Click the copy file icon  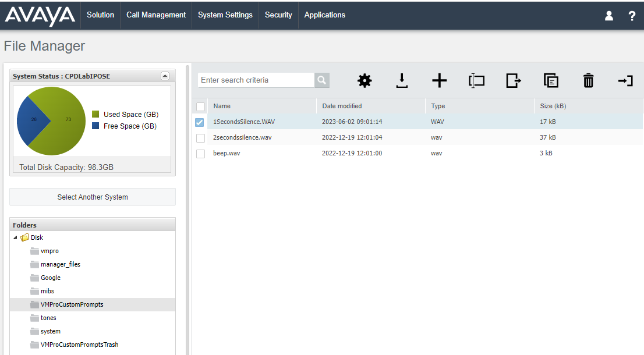tap(551, 80)
